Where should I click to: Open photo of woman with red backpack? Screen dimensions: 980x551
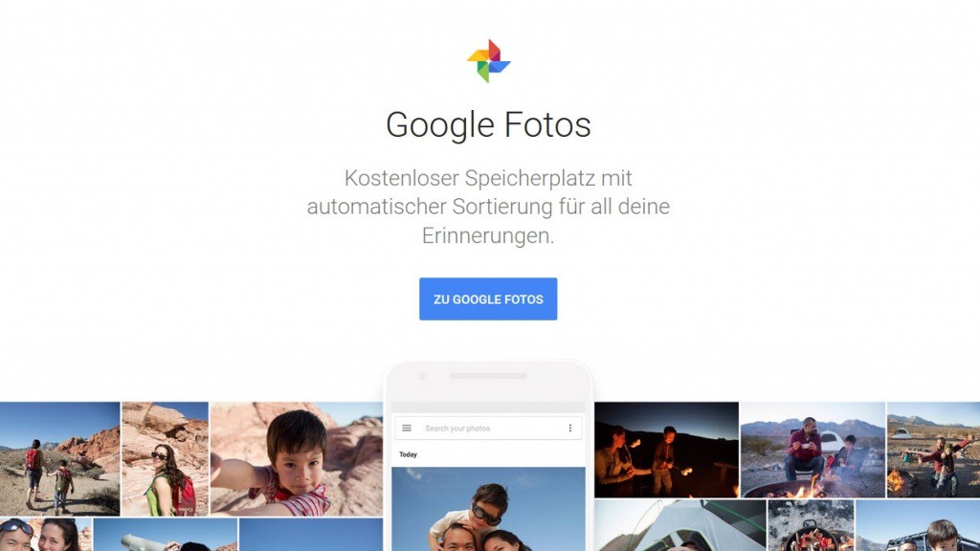click(165, 458)
